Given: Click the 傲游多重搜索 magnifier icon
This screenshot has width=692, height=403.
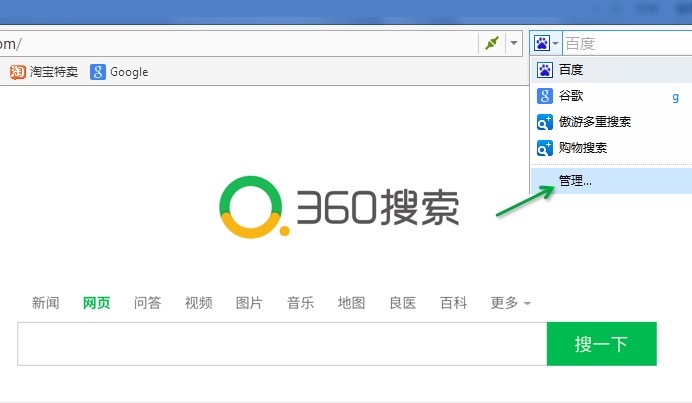Looking at the screenshot, I should 545,122.
